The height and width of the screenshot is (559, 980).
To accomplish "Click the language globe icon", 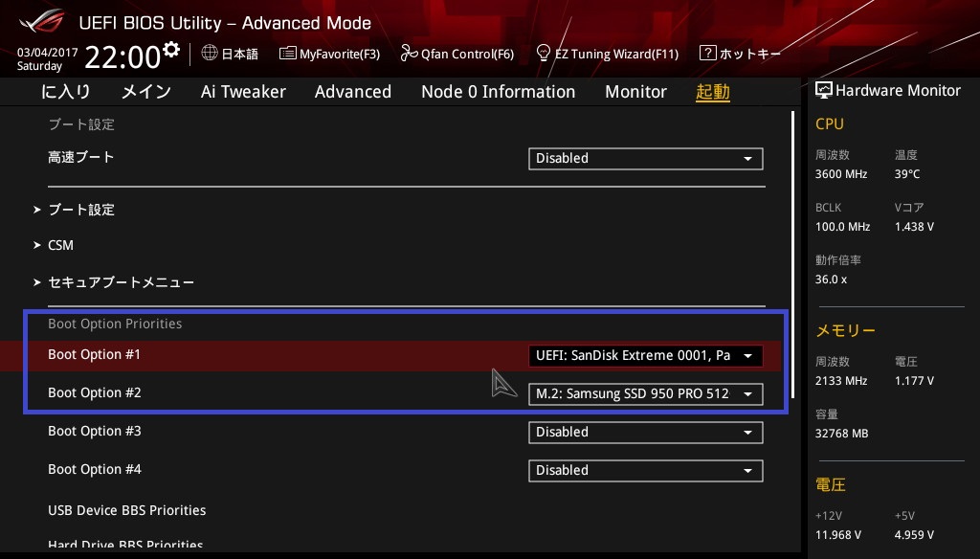I will (210, 53).
